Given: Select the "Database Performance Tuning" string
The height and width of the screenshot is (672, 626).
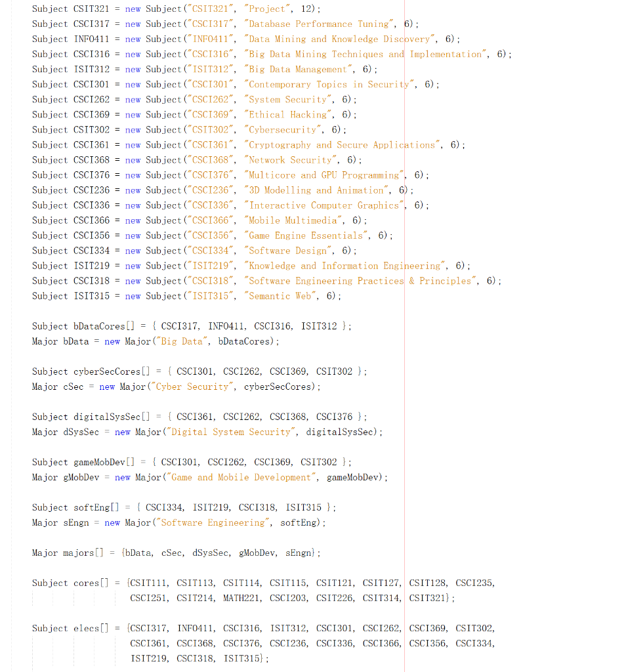Looking at the screenshot, I should click(320, 24).
